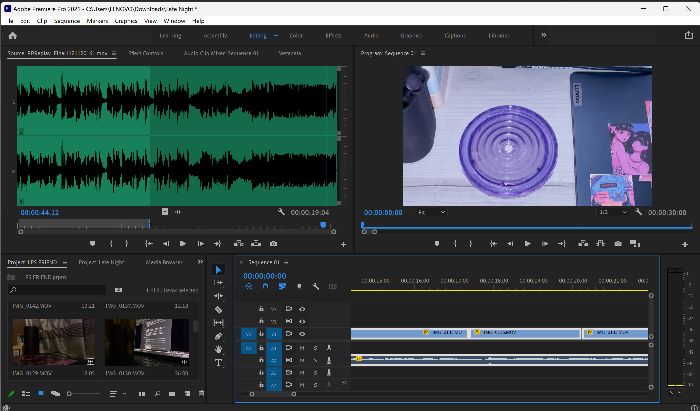Open the Editing workspace menu icon
Image resolution: width=700 pixels, height=411 pixels.
[276, 36]
